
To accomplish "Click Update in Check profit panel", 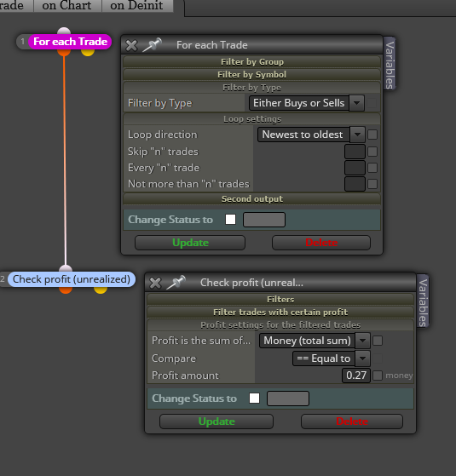I will coord(216,422).
